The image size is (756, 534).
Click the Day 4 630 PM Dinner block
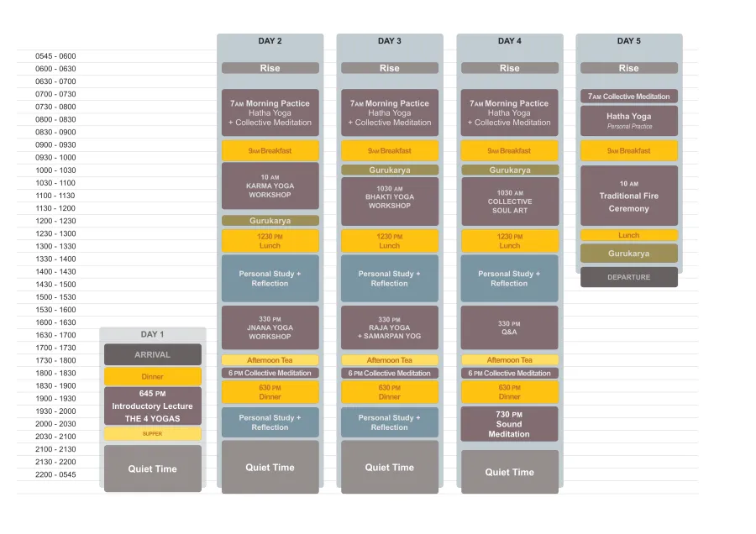[x=510, y=392]
